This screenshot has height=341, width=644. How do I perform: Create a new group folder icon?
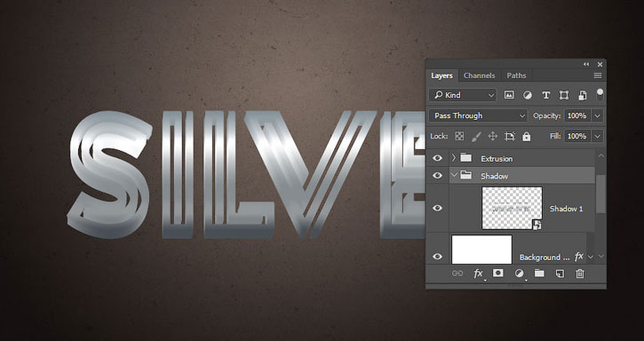coord(539,274)
